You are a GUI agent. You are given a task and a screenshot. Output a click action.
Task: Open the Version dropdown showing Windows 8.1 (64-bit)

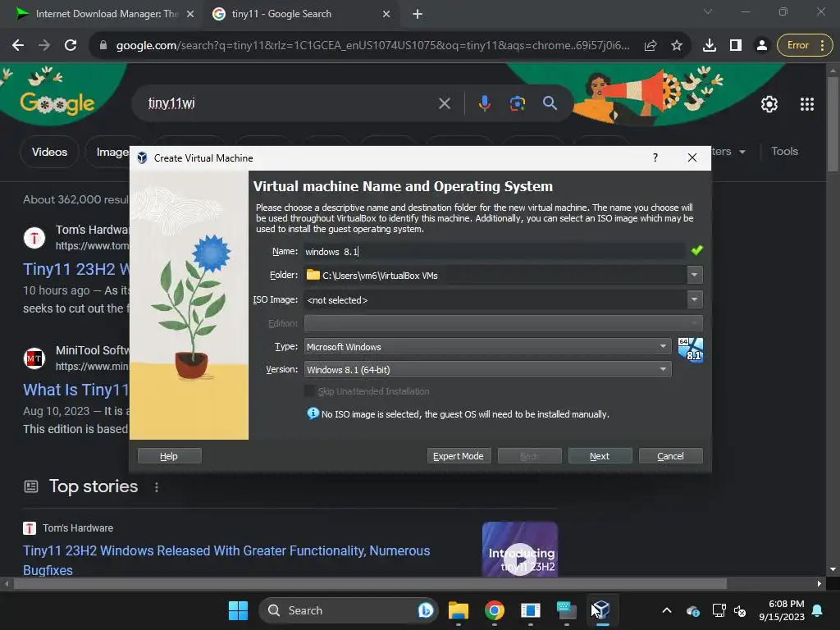click(x=487, y=370)
